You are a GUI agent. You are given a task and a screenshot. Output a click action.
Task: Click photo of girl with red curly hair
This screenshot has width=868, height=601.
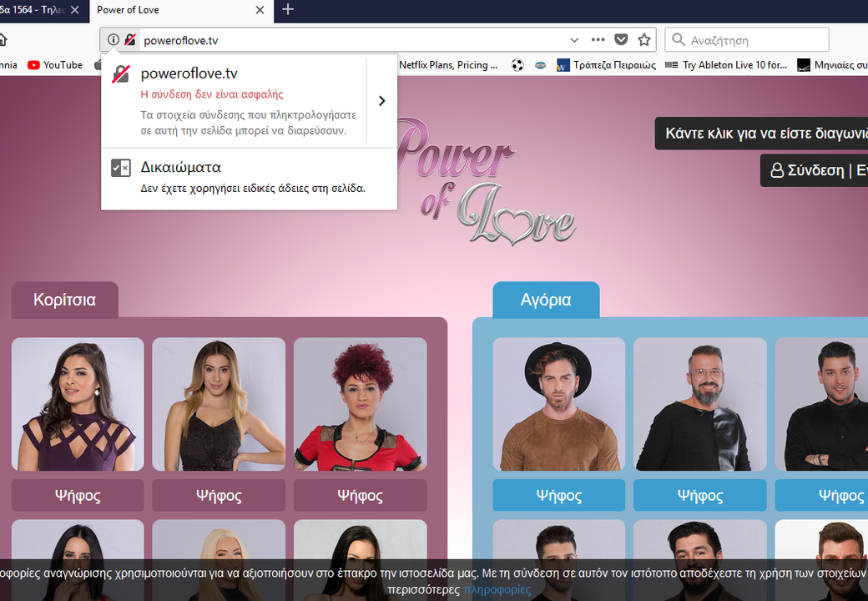click(361, 404)
